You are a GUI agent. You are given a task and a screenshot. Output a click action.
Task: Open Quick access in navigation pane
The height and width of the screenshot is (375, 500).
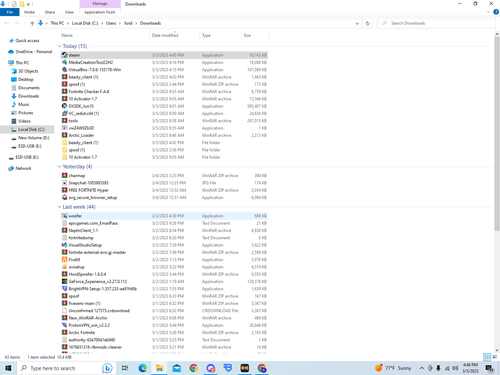point(27,41)
